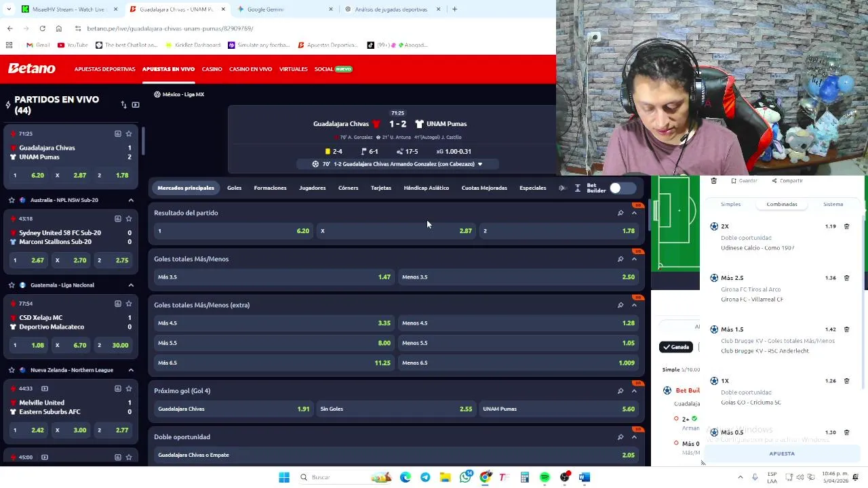Click the live video icon in Partidos en Vivo header

136,105
